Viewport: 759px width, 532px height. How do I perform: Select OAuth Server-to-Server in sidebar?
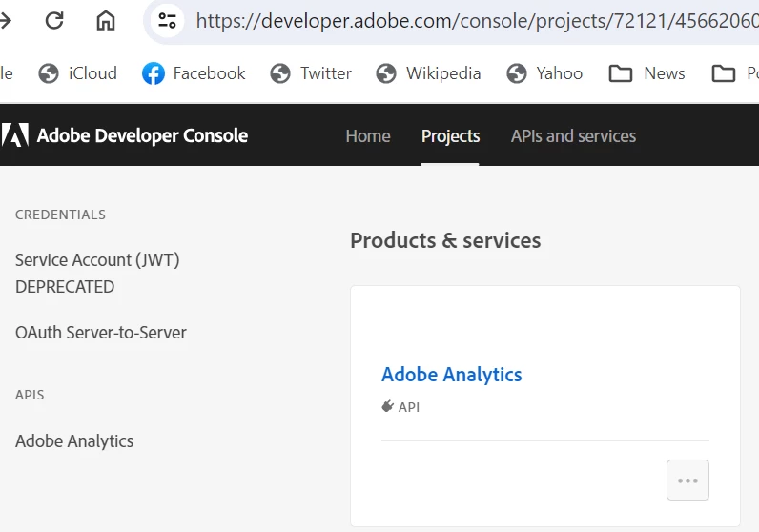(101, 333)
